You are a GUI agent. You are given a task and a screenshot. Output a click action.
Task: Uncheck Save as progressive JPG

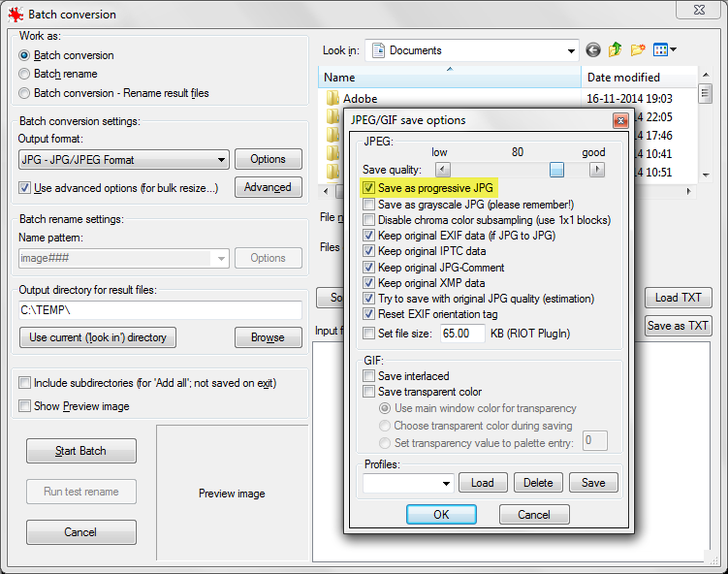[368, 188]
